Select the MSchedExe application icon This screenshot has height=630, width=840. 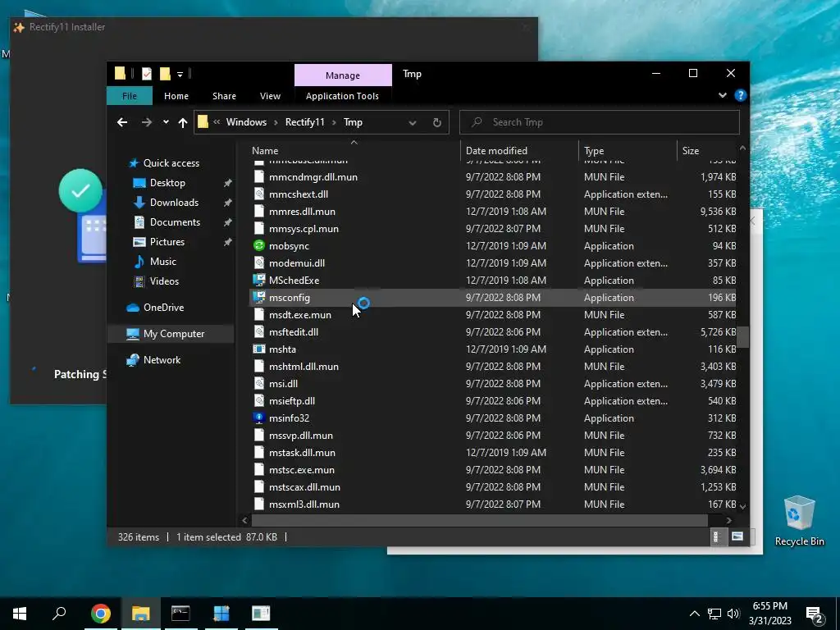tap(259, 281)
